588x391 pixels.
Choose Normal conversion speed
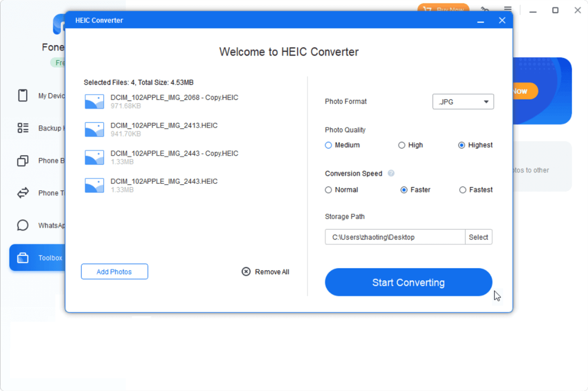pyautogui.click(x=328, y=190)
